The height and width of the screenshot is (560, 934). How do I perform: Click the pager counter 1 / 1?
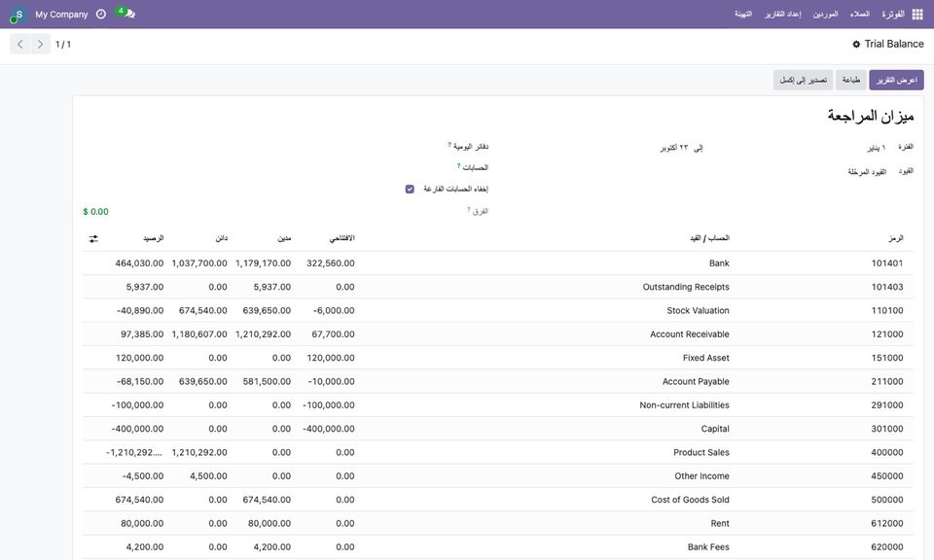(x=63, y=44)
